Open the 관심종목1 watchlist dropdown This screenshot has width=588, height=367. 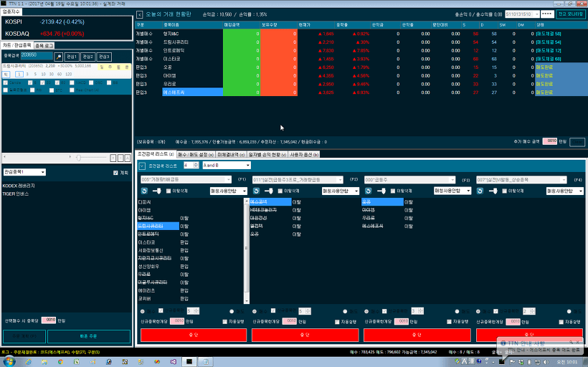[x=24, y=172]
